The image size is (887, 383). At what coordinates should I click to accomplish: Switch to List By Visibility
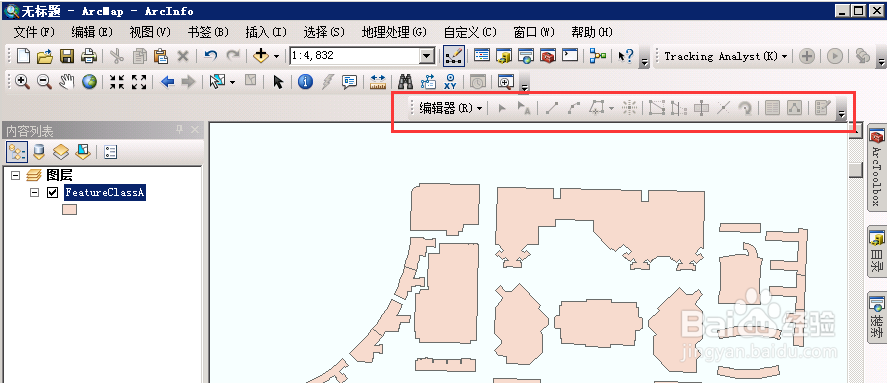click(61, 152)
